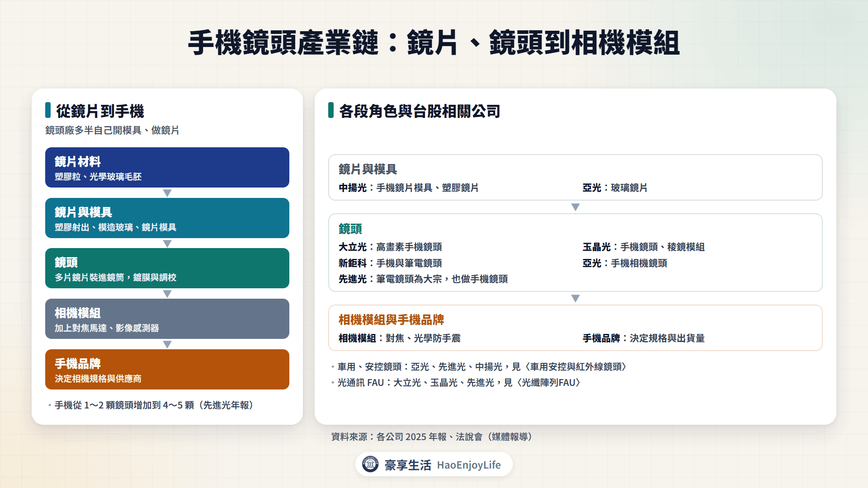Viewport: 868px width, 488px height.
Task: Click the arrow below left 鏡片與模具 box
Action: 167,244
